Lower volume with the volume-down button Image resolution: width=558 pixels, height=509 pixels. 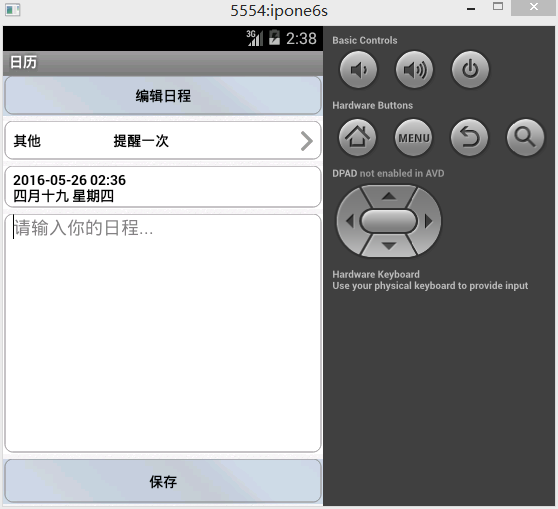[x=358, y=69]
